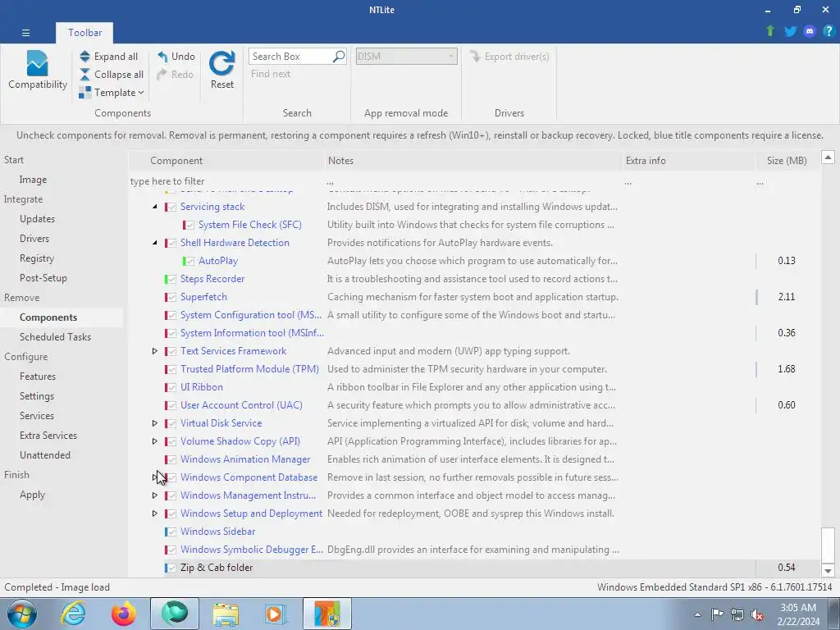
Task: Uncheck the Steps Recorder component
Action: [171, 279]
